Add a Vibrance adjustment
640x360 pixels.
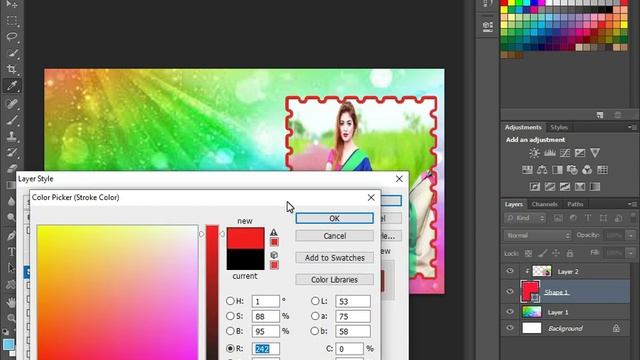[595, 153]
